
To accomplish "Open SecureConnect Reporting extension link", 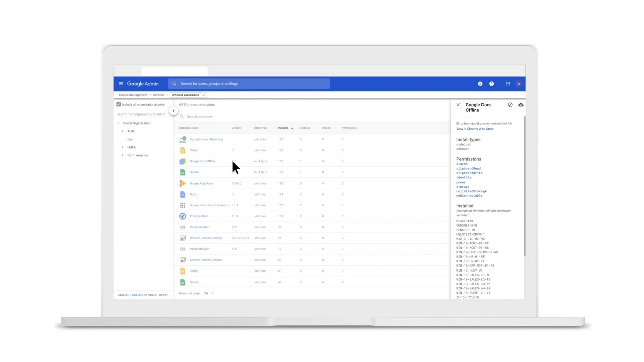I will (x=206, y=139).
